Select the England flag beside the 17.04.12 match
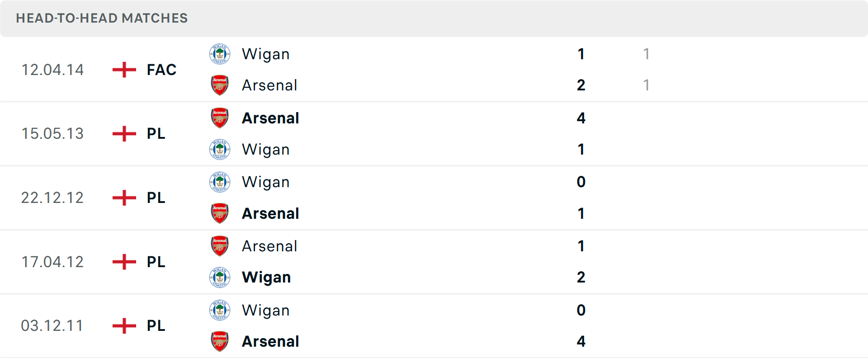Viewport: 868px width, 358px height. tap(123, 262)
